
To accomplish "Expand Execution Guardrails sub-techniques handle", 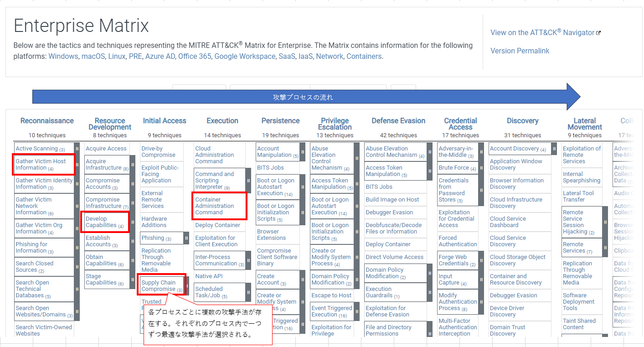I will click(x=430, y=292).
